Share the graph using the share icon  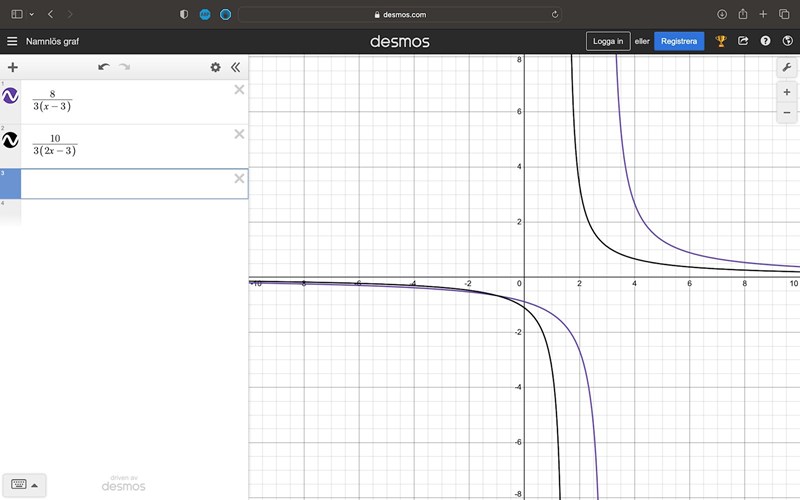coord(743,41)
